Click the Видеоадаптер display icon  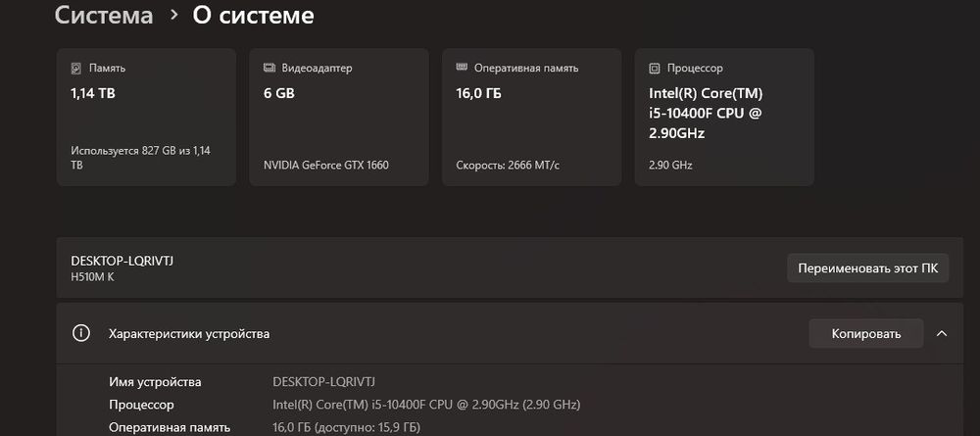pyautogui.click(x=269, y=69)
